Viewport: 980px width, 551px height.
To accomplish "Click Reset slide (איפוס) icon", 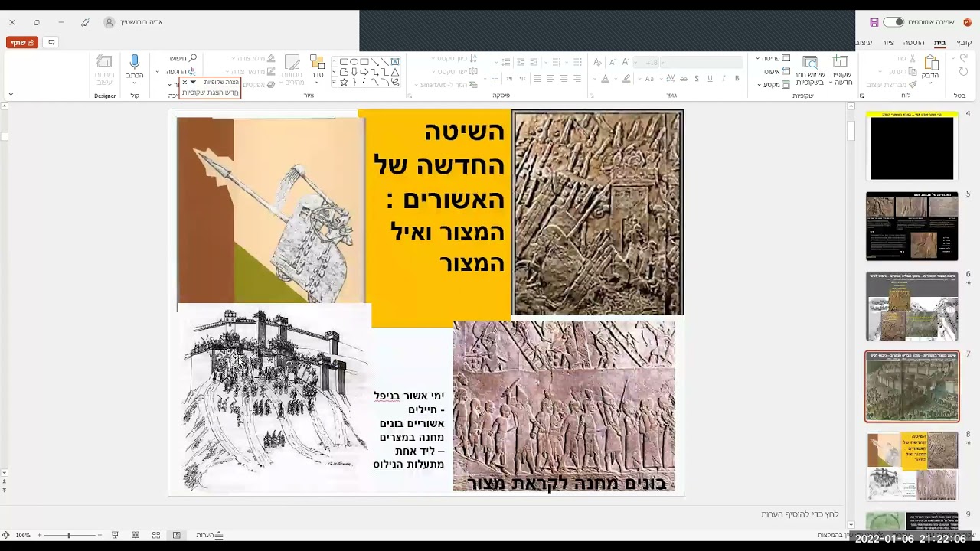I will click(786, 71).
